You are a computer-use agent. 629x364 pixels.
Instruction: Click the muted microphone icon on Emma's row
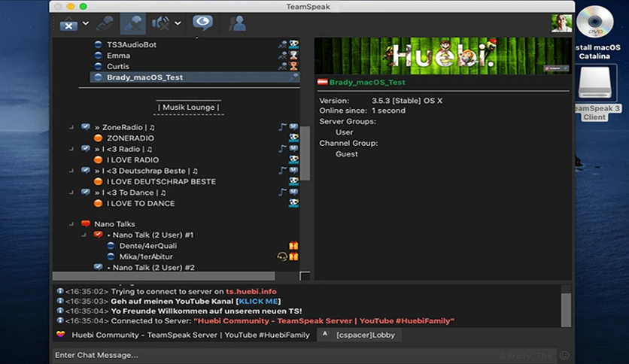click(x=283, y=56)
